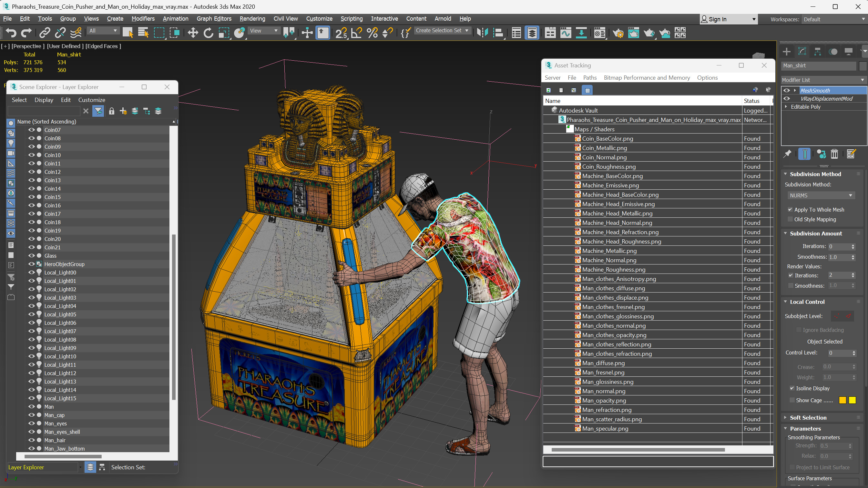This screenshot has height=488, width=868.
Task: Expand the Soft Selection rollout
Action: [x=808, y=418]
